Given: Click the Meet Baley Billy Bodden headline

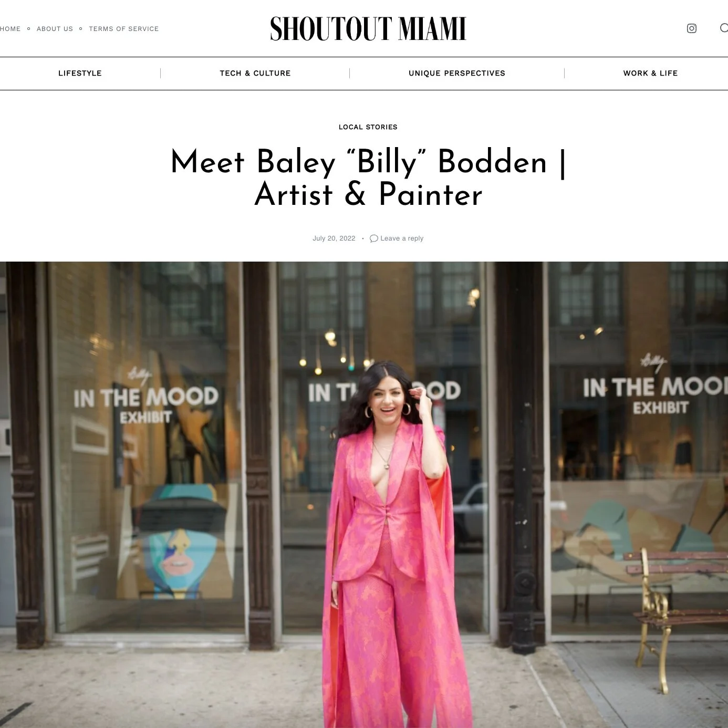Looking at the screenshot, I should pyautogui.click(x=368, y=178).
